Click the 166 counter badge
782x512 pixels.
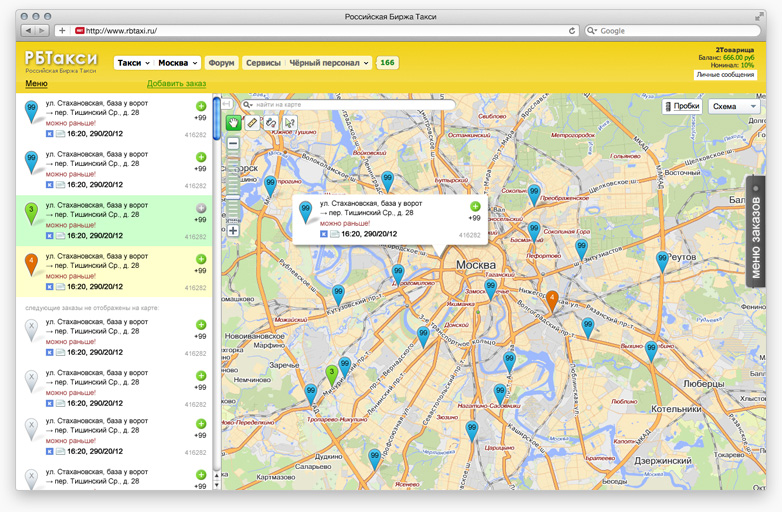pyautogui.click(x=388, y=63)
